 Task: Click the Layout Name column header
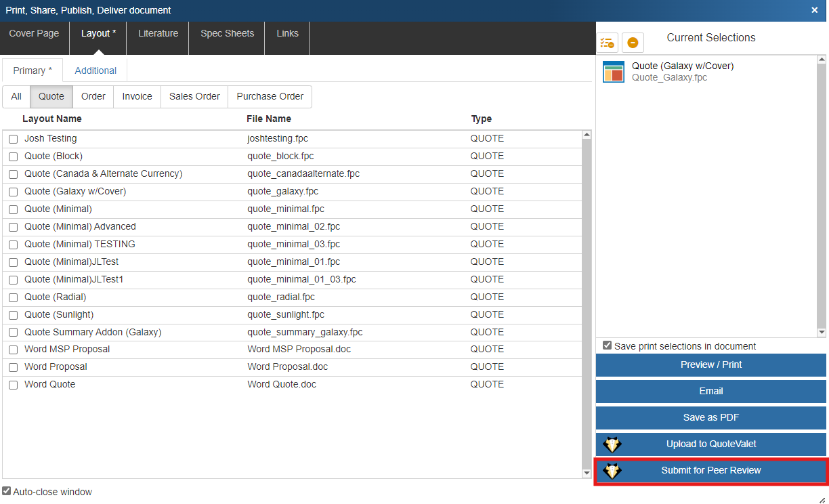pyautogui.click(x=52, y=119)
